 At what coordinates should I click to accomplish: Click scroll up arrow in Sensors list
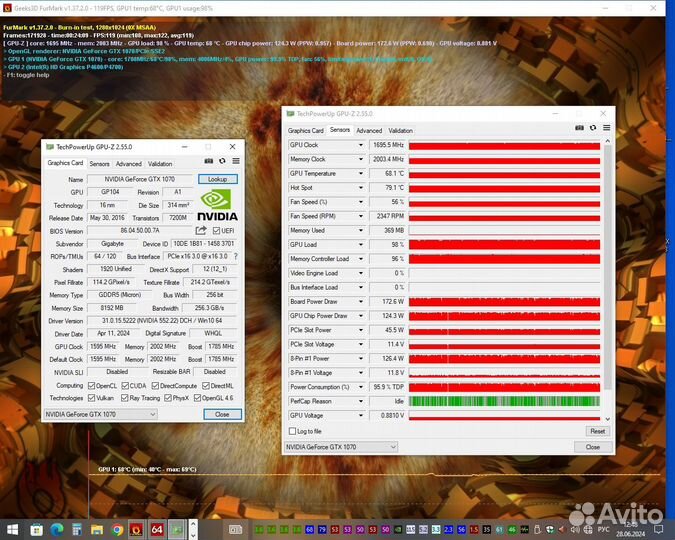click(x=607, y=141)
